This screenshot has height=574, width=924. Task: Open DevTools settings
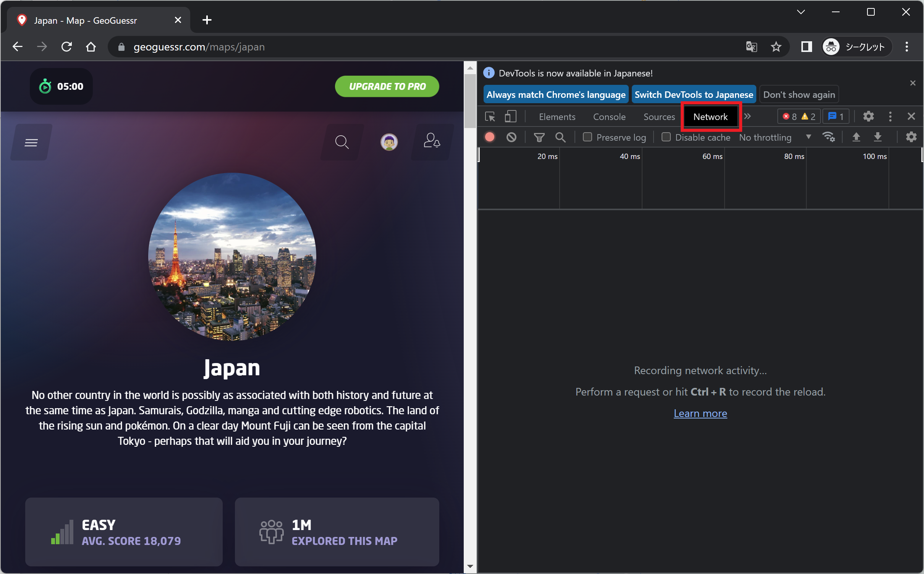click(868, 117)
